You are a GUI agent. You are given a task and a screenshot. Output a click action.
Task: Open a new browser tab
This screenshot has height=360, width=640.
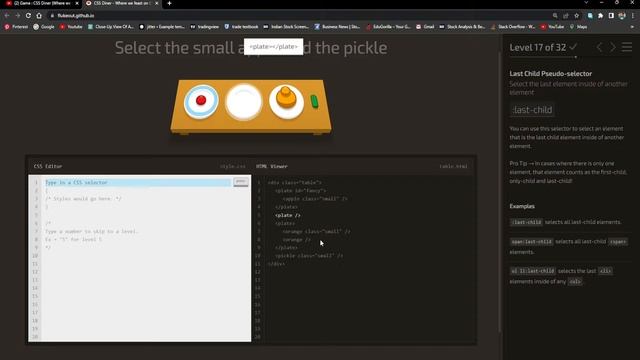169,3
